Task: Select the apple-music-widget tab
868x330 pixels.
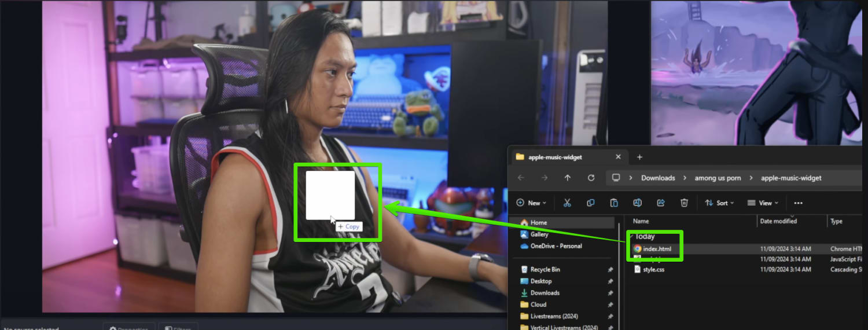Action: 568,157
